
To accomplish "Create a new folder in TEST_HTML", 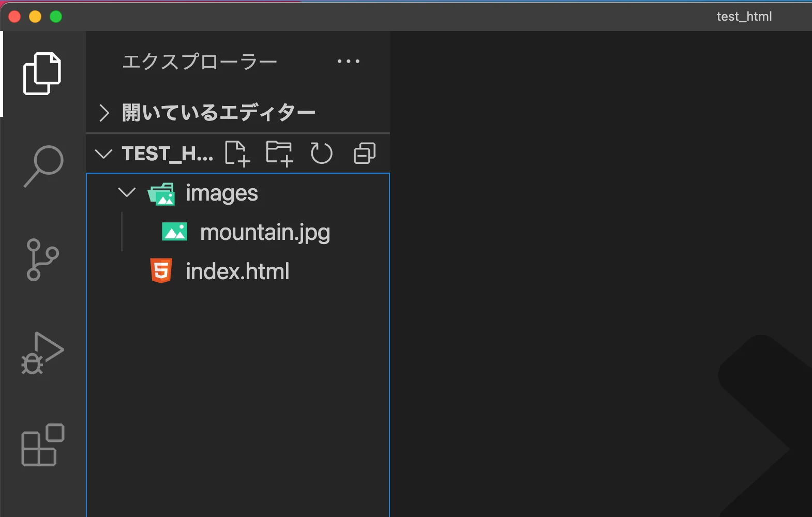I will click(x=279, y=154).
